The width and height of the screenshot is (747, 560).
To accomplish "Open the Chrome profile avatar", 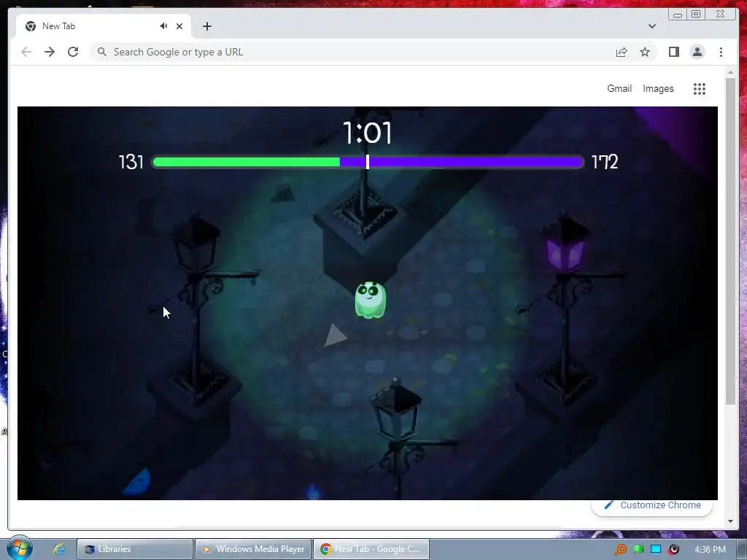I will click(697, 52).
